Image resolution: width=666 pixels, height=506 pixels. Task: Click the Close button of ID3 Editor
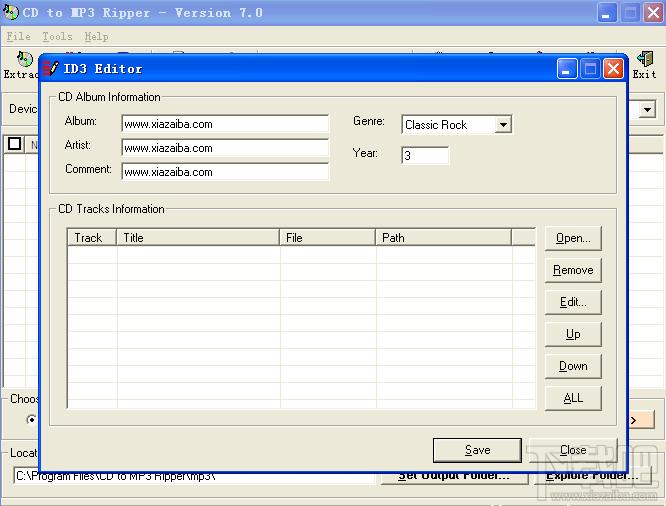573,450
